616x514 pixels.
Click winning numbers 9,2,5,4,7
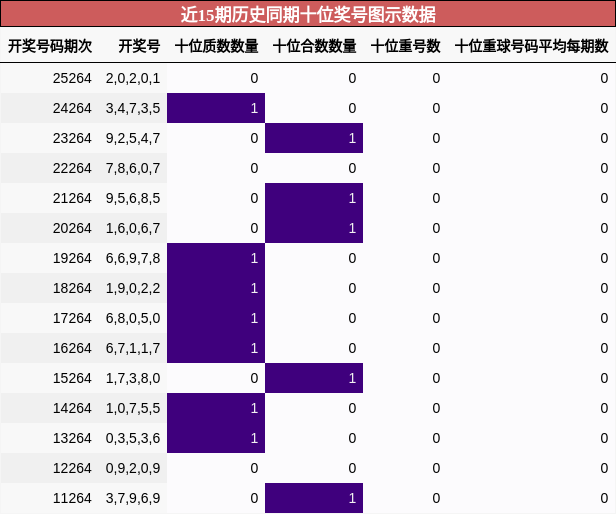click(x=133, y=138)
